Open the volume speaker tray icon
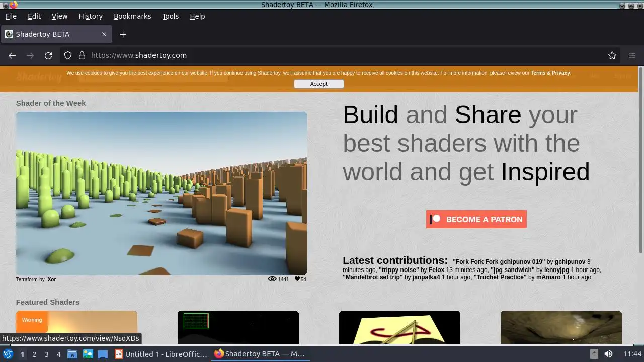This screenshot has height=362, width=644. click(x=608, y=354)
